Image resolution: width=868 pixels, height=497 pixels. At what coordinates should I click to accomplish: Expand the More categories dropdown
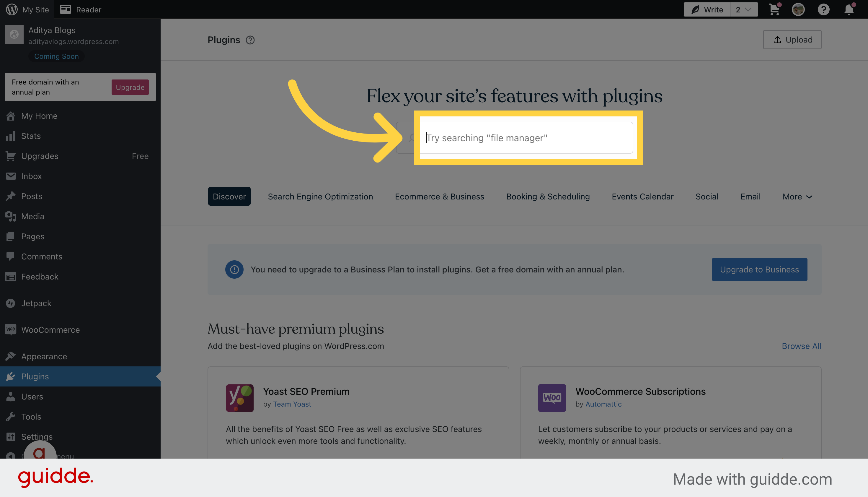[797, 196]
